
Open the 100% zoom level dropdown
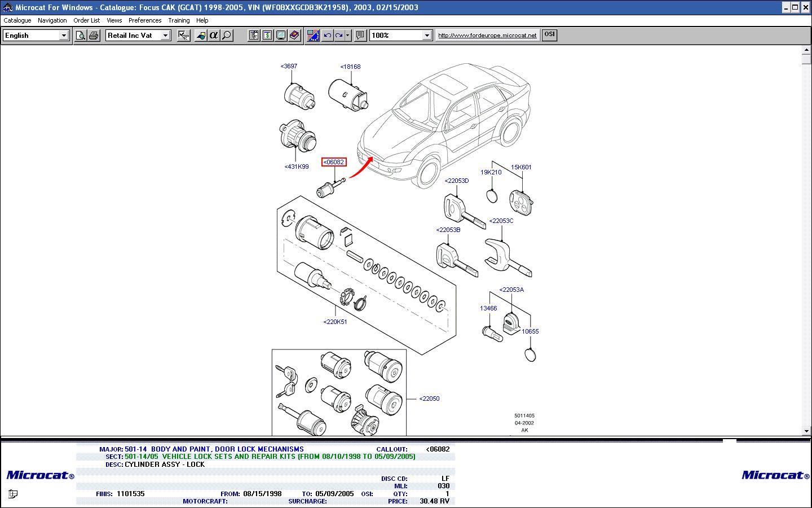pos(427,36)
